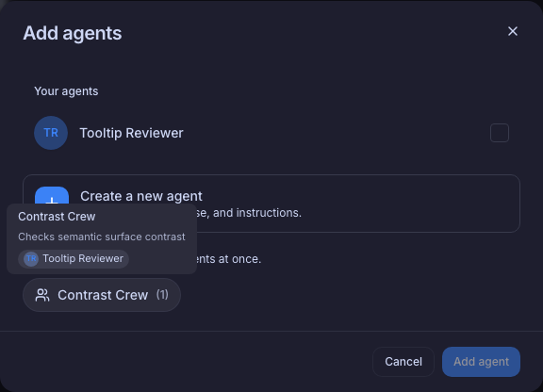Viewport: 543px width, 392px height.
Task: Click the Contrast Crew tooltip title
Action: (x=57, y=217)
